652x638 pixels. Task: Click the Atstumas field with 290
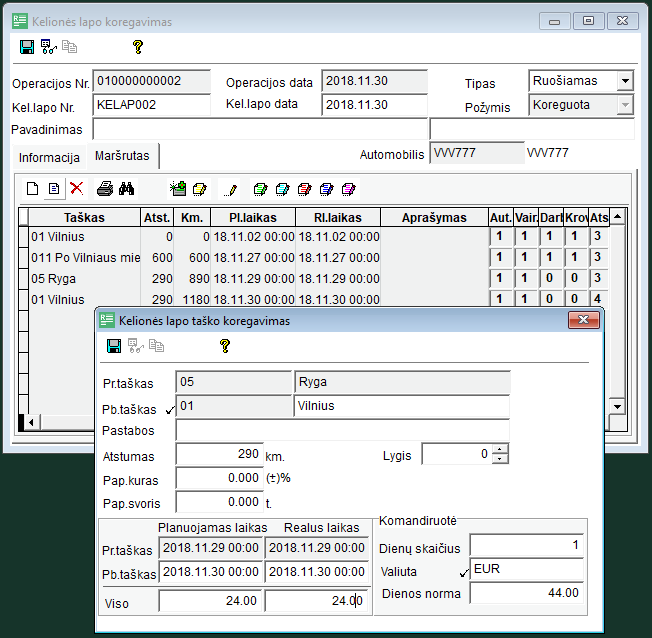[220, 454]
